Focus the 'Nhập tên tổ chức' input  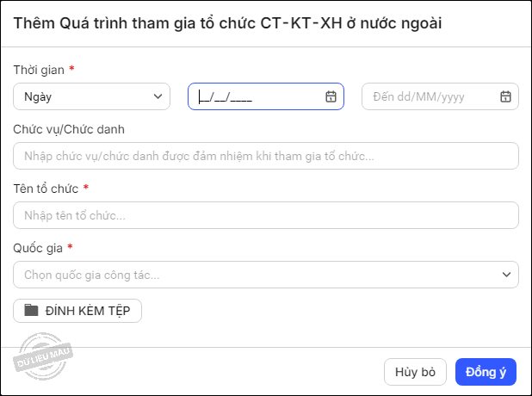(266, 215)
